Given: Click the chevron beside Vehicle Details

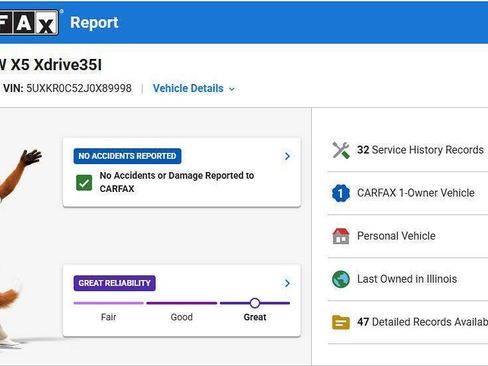Looking at the screenshot, I should [x=232, y=89].
